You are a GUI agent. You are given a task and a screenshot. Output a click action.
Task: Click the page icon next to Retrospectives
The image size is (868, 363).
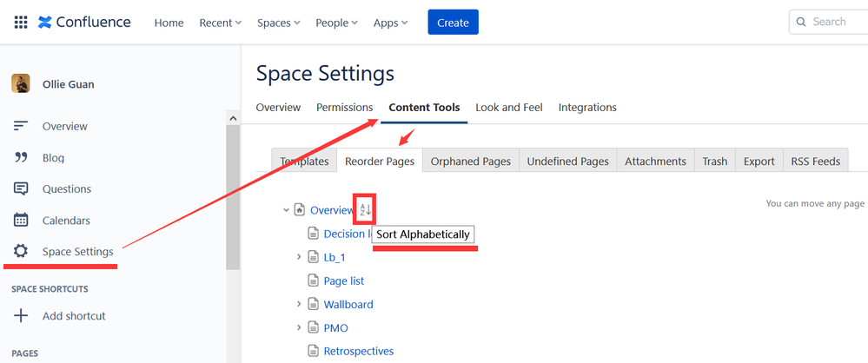pos(314,351)
